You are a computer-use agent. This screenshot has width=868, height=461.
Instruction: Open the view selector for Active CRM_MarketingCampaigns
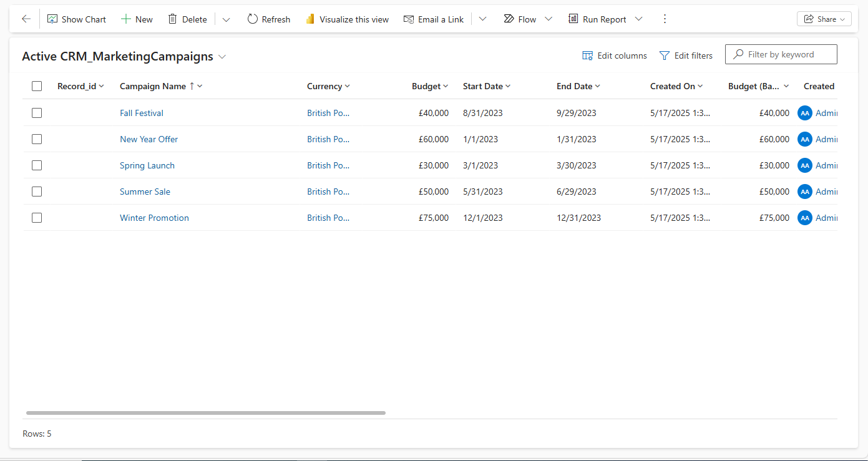[222, 56]
